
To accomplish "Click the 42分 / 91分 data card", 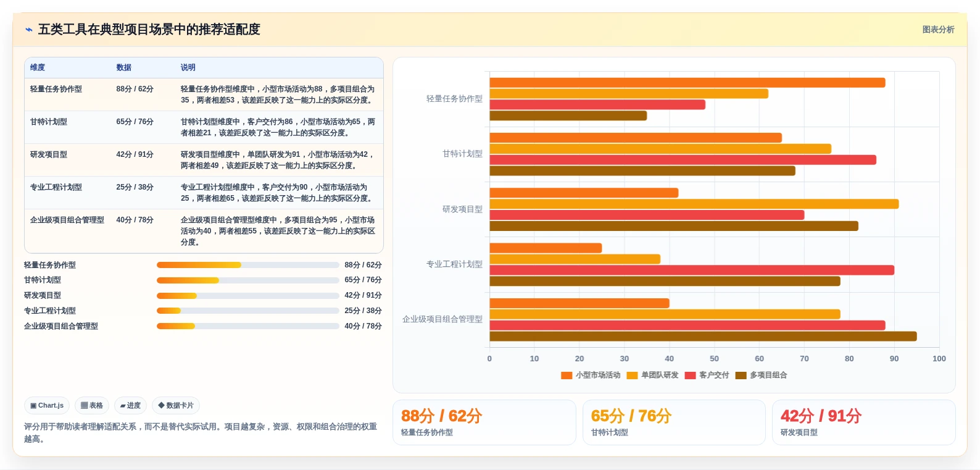I will coord(864,422).
